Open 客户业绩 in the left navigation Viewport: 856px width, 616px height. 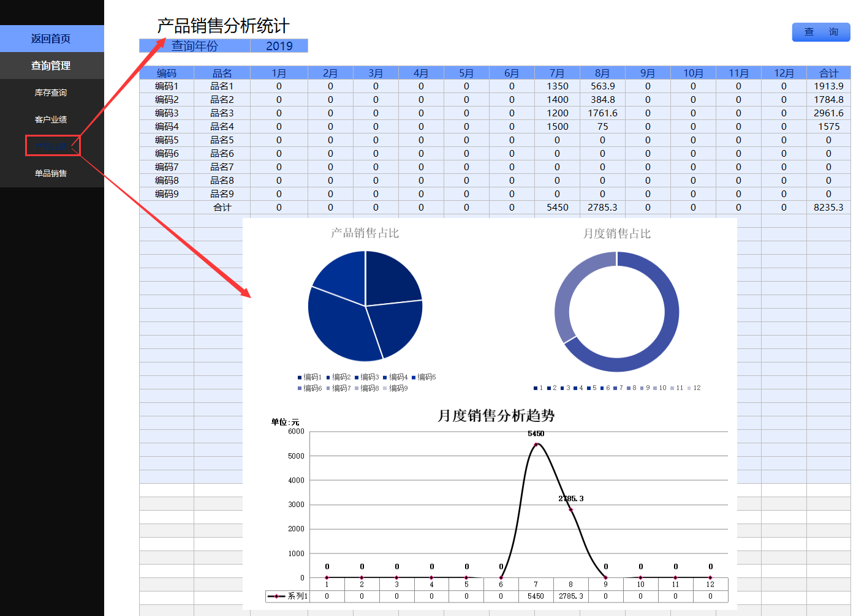(x=51, y=119)
